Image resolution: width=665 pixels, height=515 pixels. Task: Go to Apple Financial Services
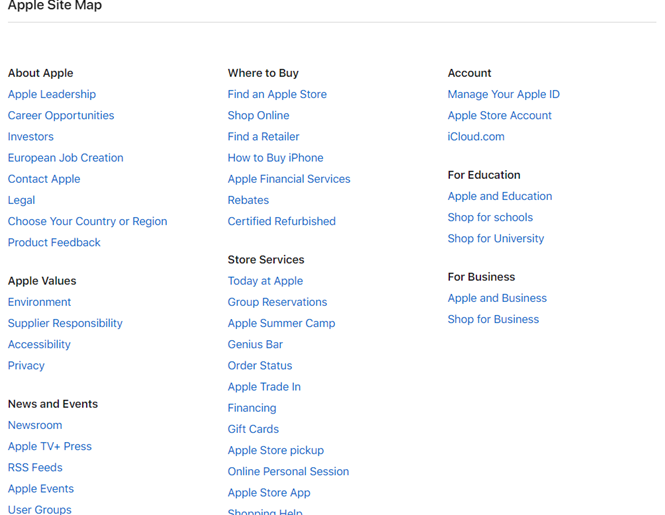coord(289,179)
